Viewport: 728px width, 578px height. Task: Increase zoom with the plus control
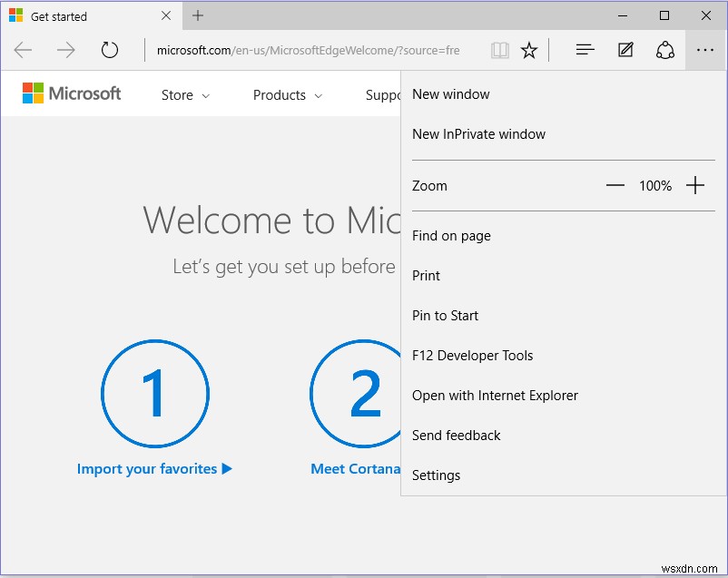tap(696, 185)
